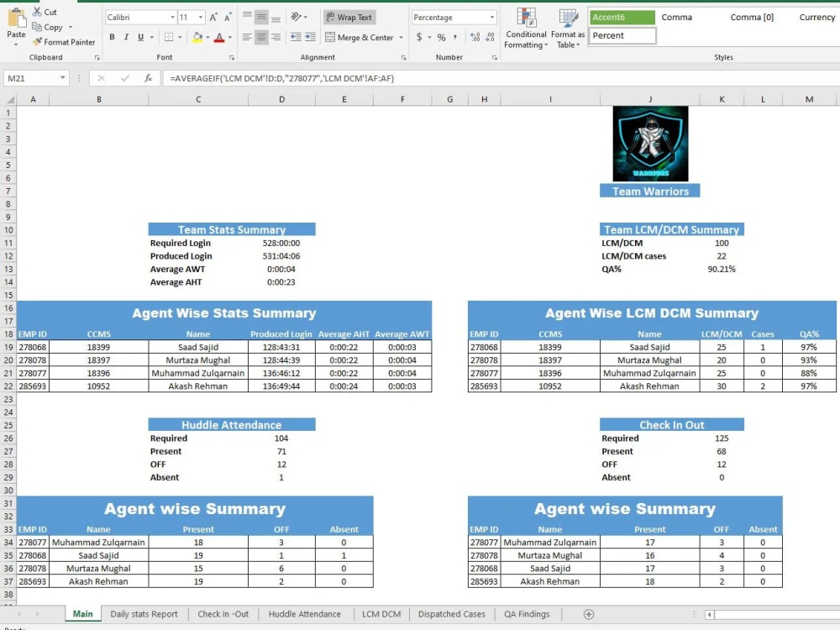
Task: Switch to Huddle Attendance sheet
Action: 304,614
